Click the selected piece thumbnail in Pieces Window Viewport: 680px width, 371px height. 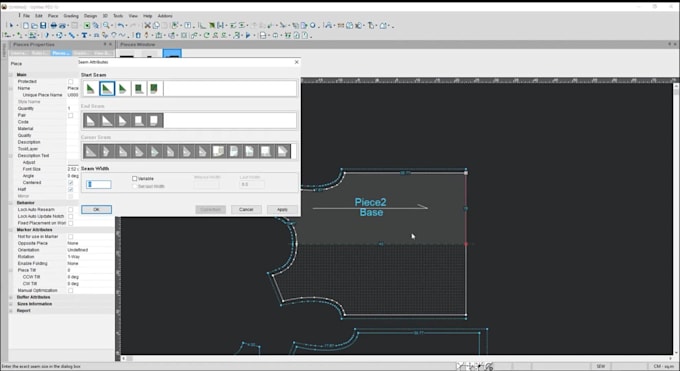pyautogui.click(x=172, y=54)
